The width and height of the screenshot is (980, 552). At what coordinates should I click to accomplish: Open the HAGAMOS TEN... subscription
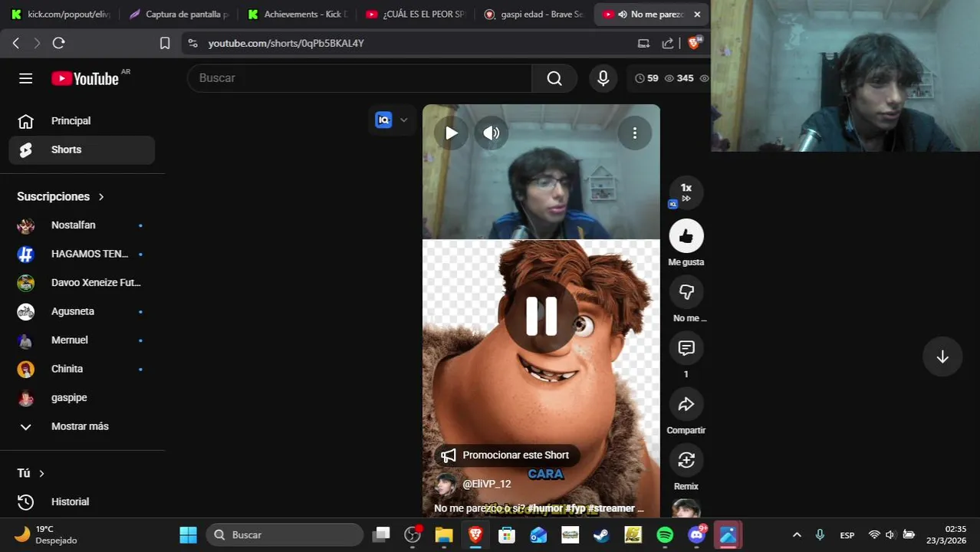(x=82, y=254)
